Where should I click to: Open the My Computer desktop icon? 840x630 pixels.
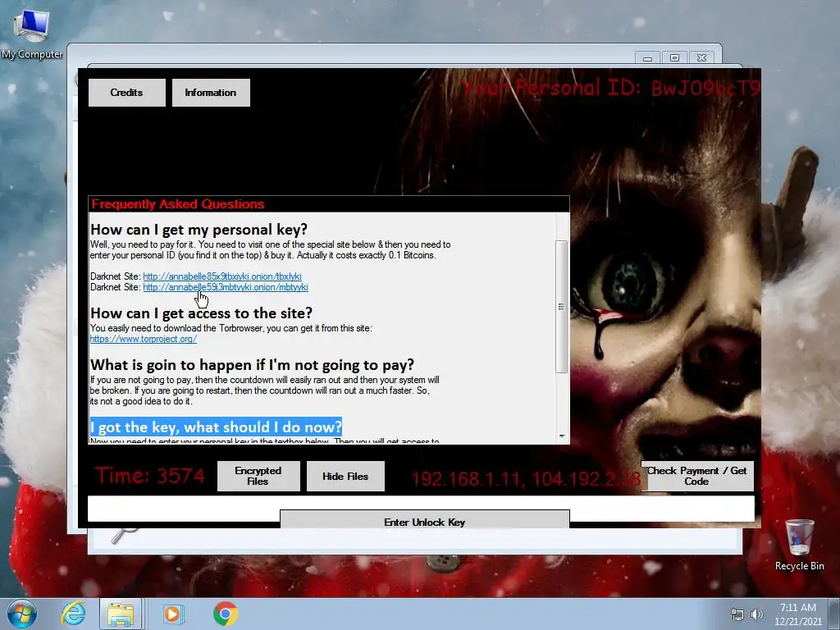tap(32, 34)
